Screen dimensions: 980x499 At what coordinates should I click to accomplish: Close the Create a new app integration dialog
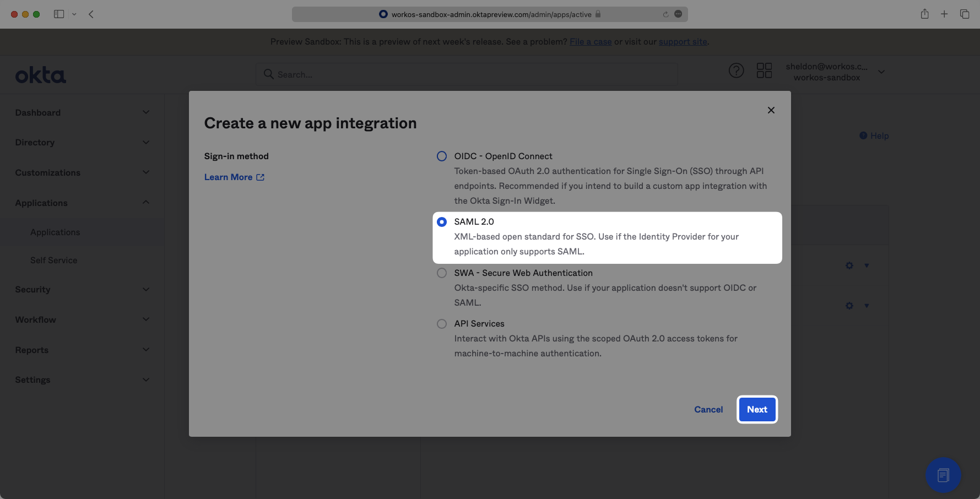pos(771,110)
